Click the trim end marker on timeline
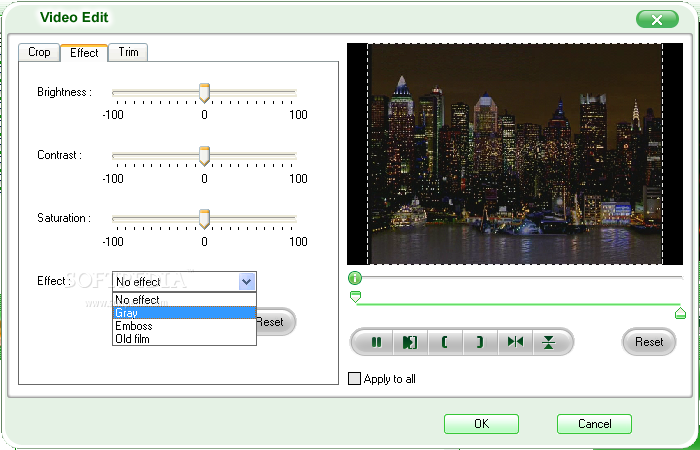700x450 pixels. pyautogui.click(x=680, y=313)
